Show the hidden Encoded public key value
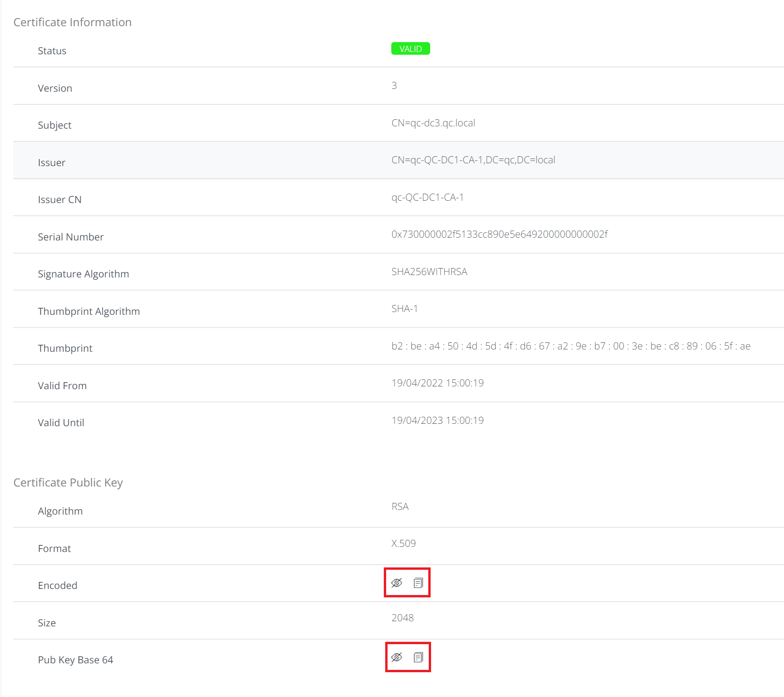Viewport: 784px width, 697px height. click(x=396, y=583)
